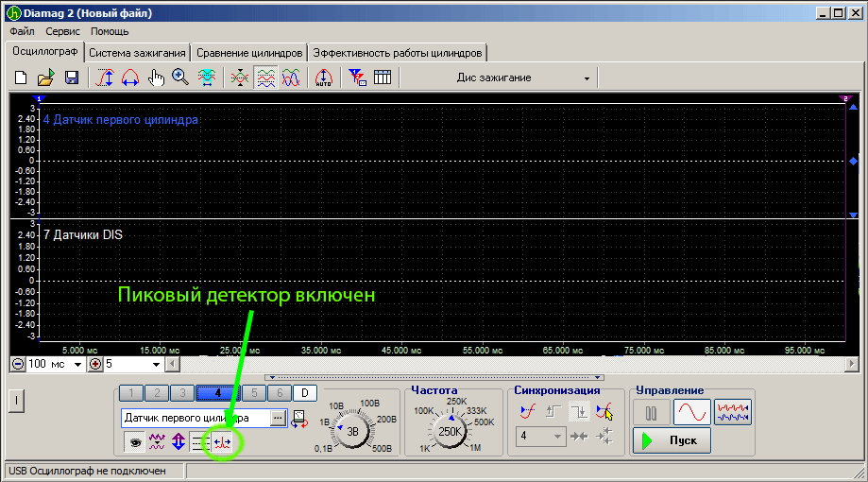Image resolution: width=868 pixels, height=482 pixels.
Task: Click blue diamond zero-level marker on right
Action: point(853,162)
